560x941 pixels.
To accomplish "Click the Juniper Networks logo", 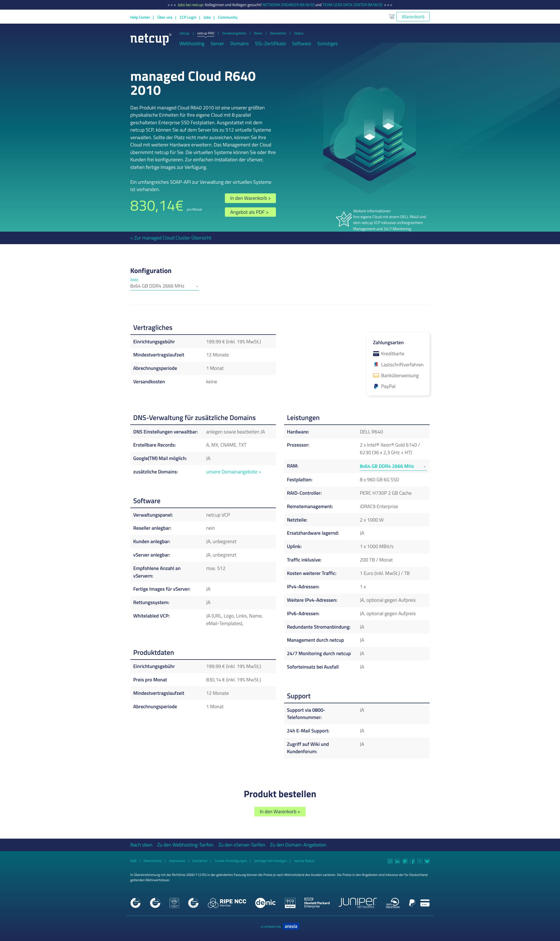I will tap(358, 903).
